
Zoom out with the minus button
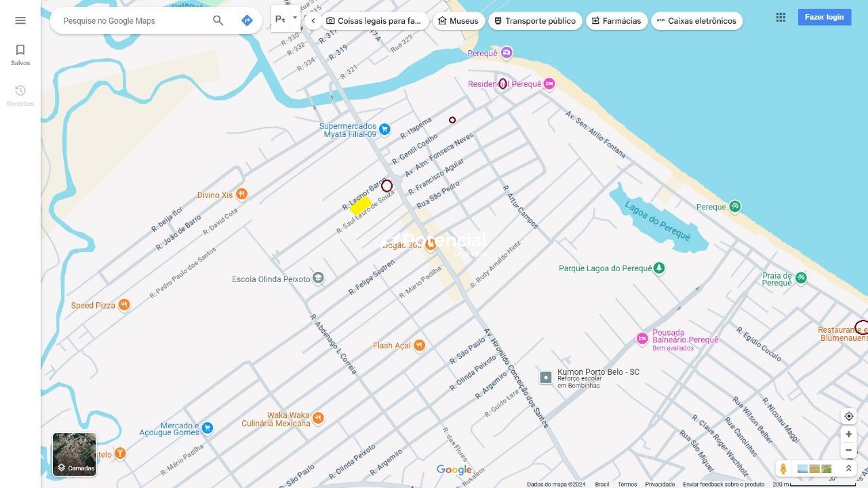tap(848, 450)
